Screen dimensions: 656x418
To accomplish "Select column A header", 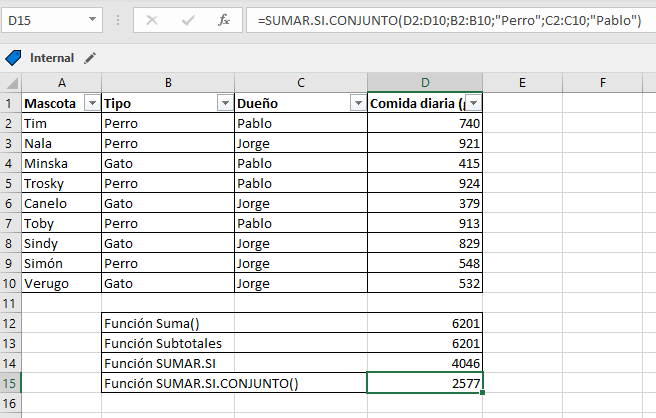I will click(x=62, y=83).
